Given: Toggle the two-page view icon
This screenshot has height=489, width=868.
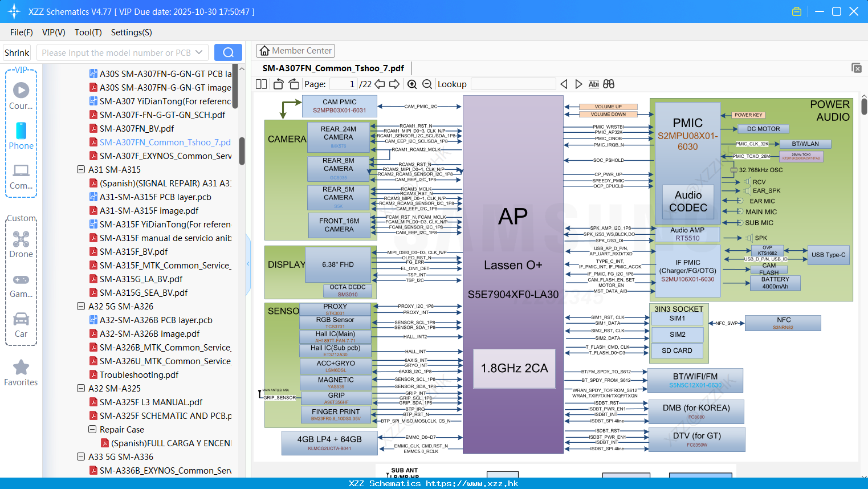Looking at the screenshot, I should tap(261, 84).
